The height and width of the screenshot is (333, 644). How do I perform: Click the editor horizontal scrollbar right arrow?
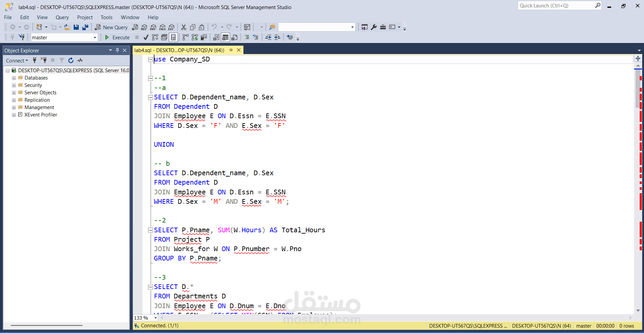pos(630,318)
